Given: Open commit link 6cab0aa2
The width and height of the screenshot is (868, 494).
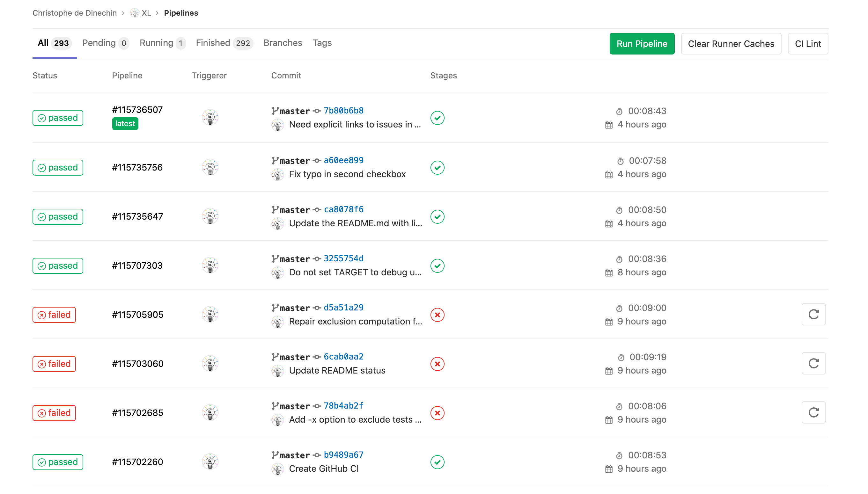Looking at the screenshot, I should (x=343, y=357).
